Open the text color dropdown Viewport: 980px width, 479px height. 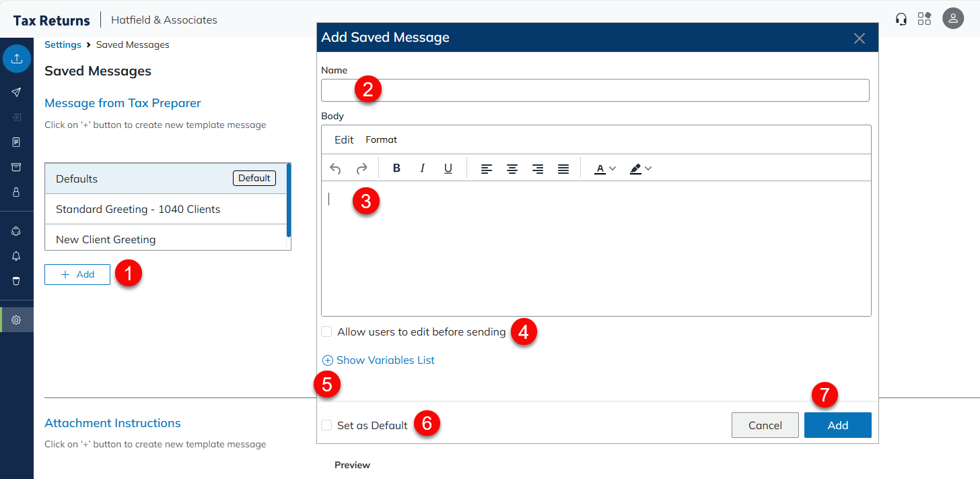click(605, 168)
